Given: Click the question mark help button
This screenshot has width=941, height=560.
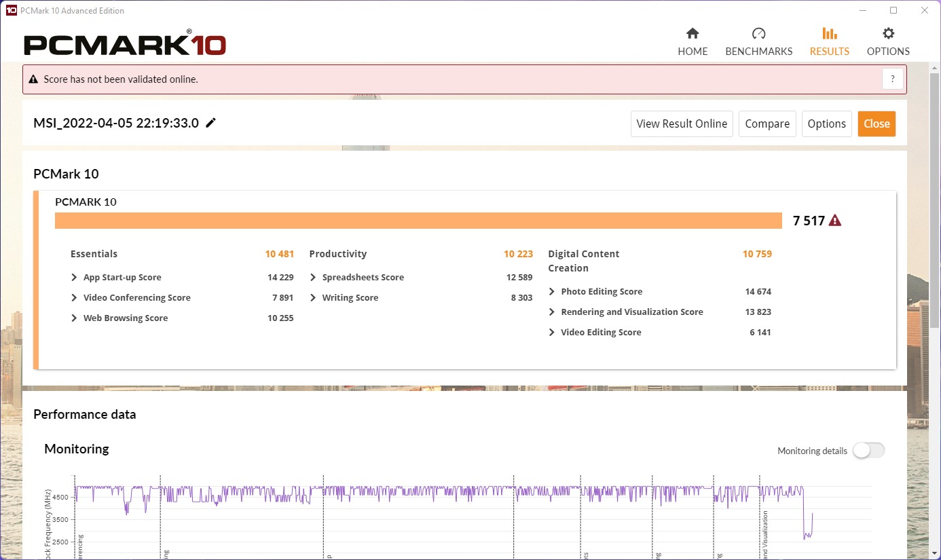Looking at the screenshot, I should (893, 79).
